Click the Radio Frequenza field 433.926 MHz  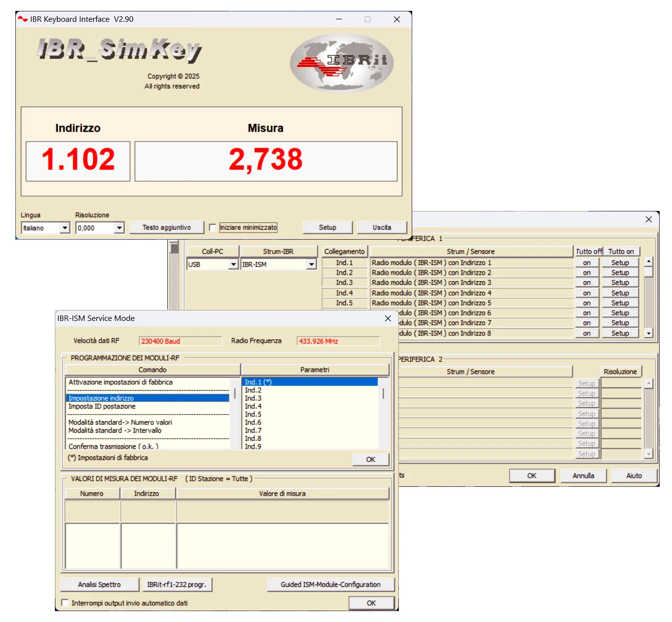(338, 341)
